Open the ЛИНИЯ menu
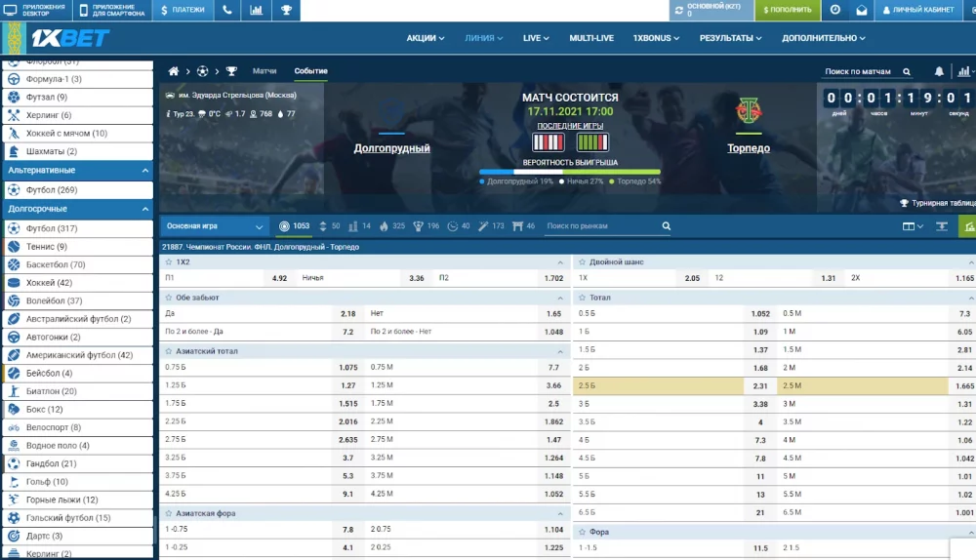976x560 pixels. 484,38
